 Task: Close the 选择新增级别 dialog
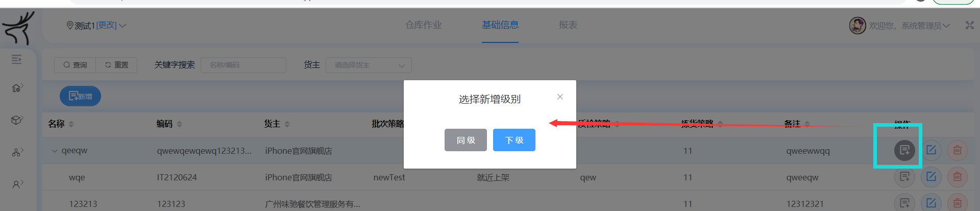(560, 97)
